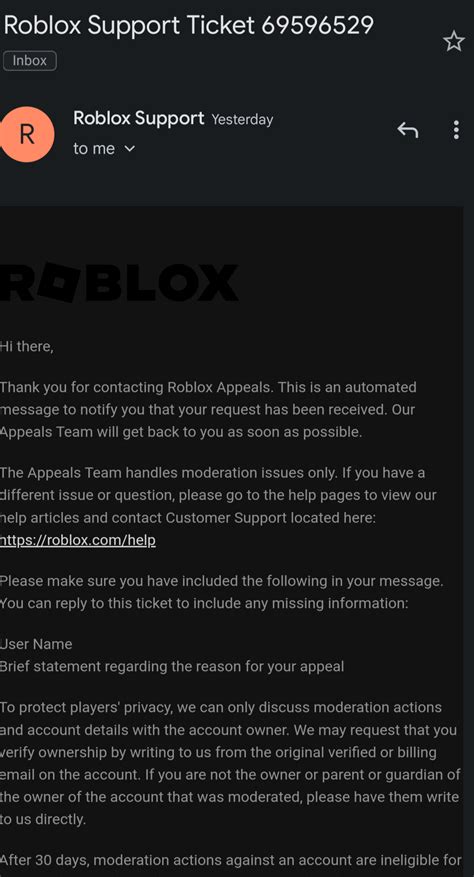Open the https://roblox.com/help link

[x=78, y=540]
